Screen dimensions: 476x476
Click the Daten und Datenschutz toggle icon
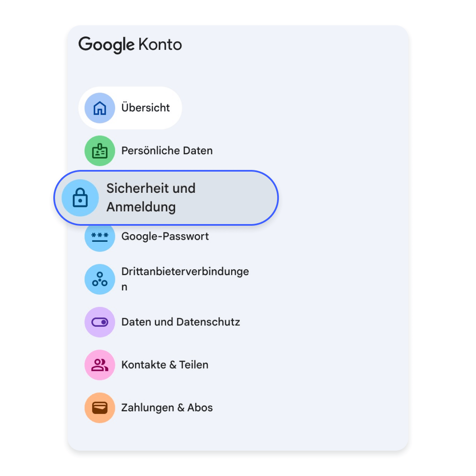pyautogui.click(x=100, y=322)
